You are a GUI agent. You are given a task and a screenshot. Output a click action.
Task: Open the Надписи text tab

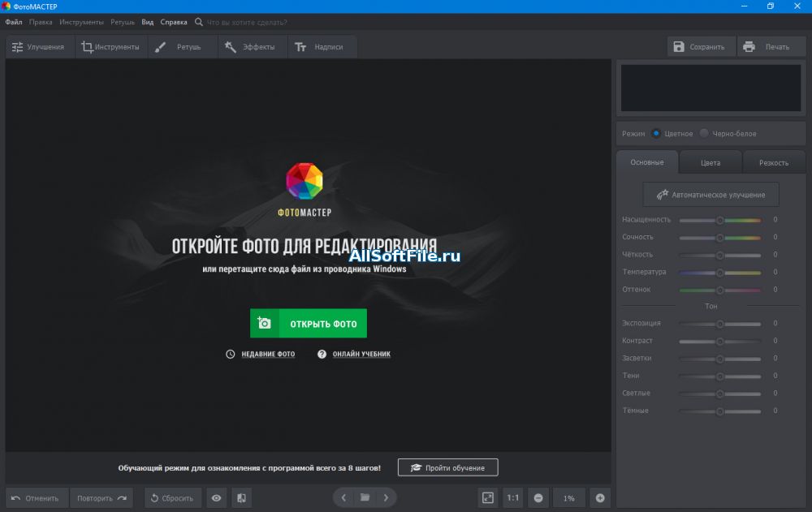pos(322,47)
